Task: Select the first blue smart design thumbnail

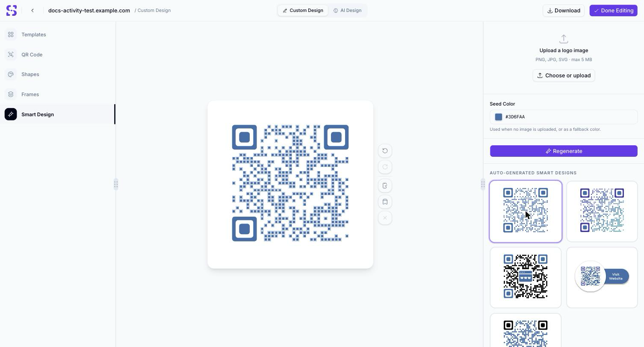Action: pyautogui.click(x=526, y=212)
